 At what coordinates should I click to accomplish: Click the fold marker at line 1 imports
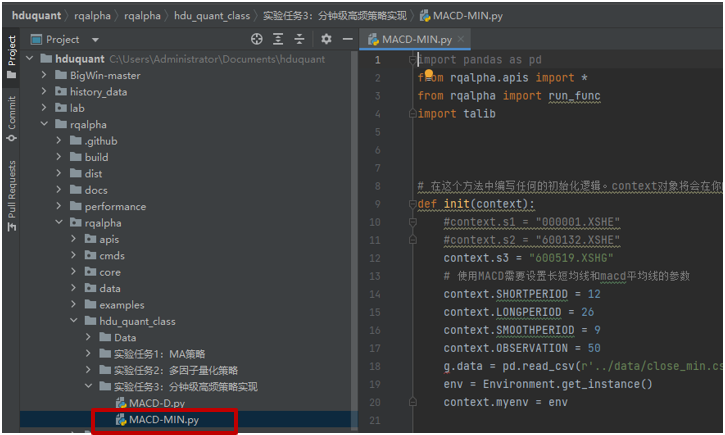point(412,60)
